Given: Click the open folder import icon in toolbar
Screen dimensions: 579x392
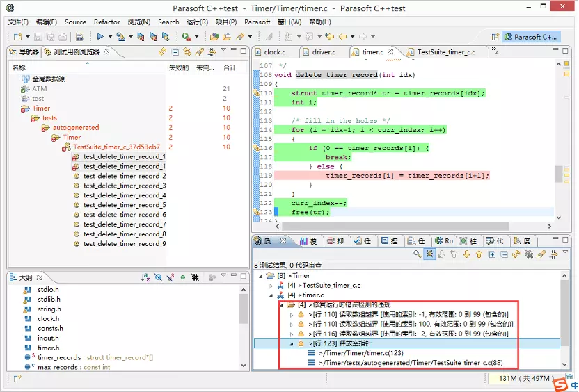Looking at the screenshot, I should [x=227, y=37].
